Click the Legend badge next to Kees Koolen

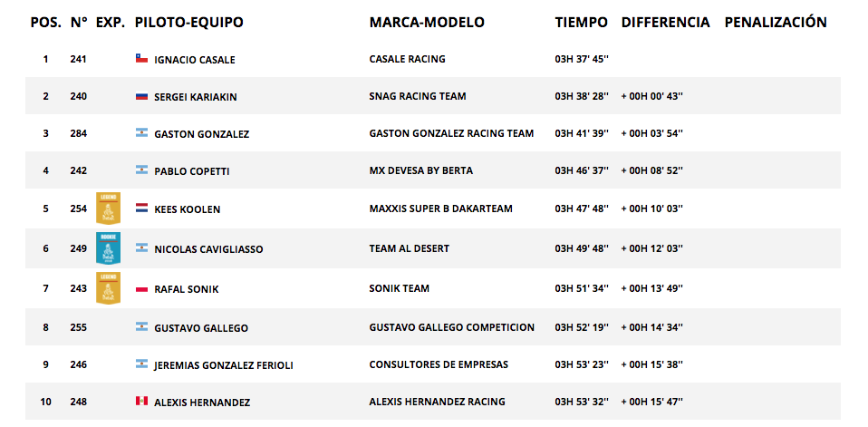[108, 209]
